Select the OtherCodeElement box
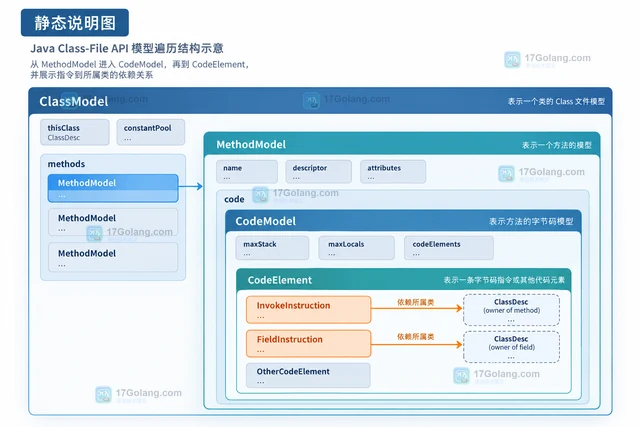 (x=308, y=376)
